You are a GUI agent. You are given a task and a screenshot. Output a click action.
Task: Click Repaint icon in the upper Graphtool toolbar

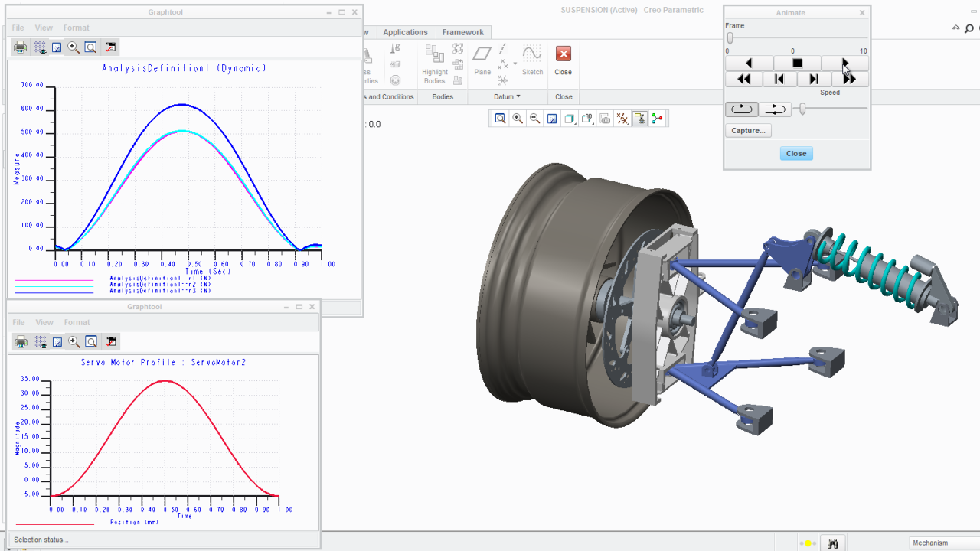coord(57,47)
